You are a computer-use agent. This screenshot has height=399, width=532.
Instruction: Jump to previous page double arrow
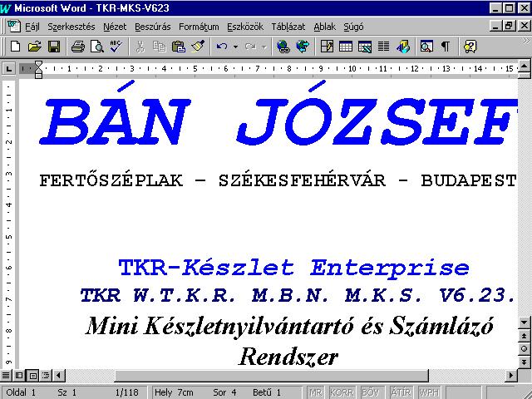pyautogui.click(x=525, y=336)
